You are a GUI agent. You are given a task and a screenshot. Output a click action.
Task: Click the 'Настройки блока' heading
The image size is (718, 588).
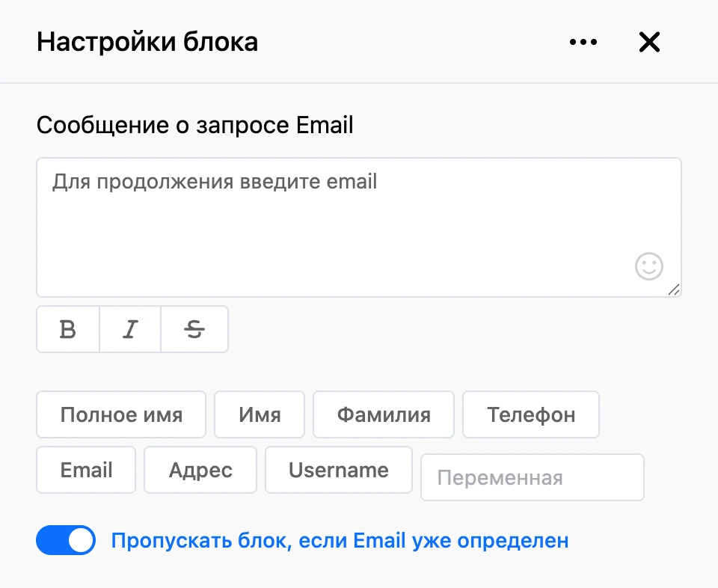click(147, 42)
